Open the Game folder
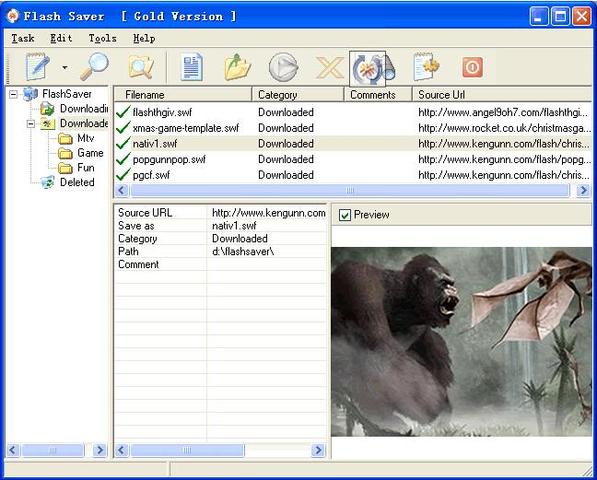 (90, 153)
